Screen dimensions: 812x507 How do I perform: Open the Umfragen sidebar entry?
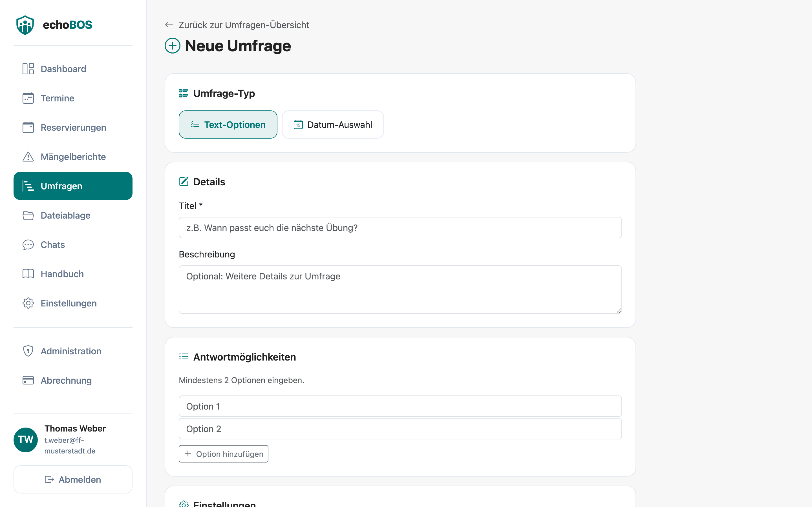(73, 186)
